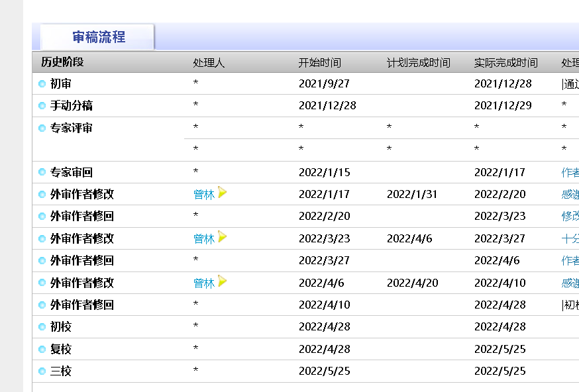Click the bullet icon next to 复校
Image resolution: width=579 pixels, height=392 pixels.
pyautogui.click(x=42, y=350)
